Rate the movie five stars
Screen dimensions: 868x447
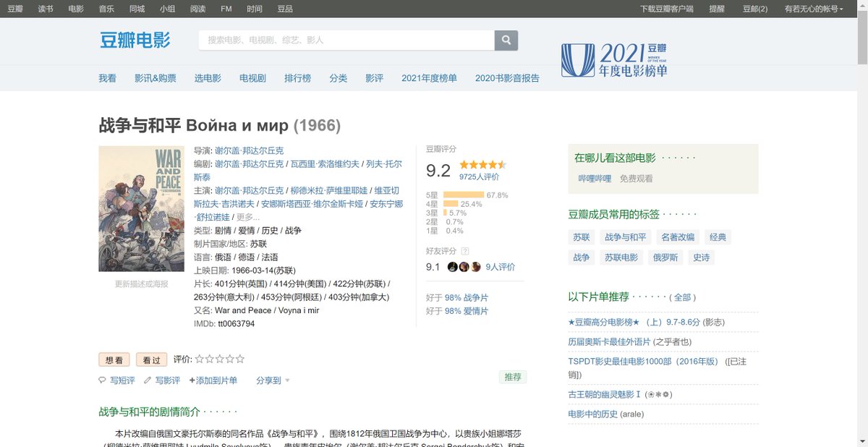pyautogui.click(x=240, y=359)
